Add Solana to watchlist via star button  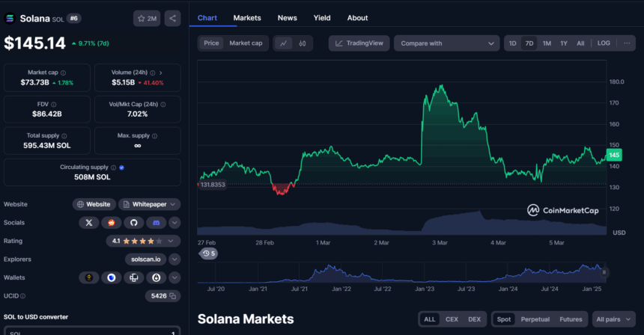point(147,19)
